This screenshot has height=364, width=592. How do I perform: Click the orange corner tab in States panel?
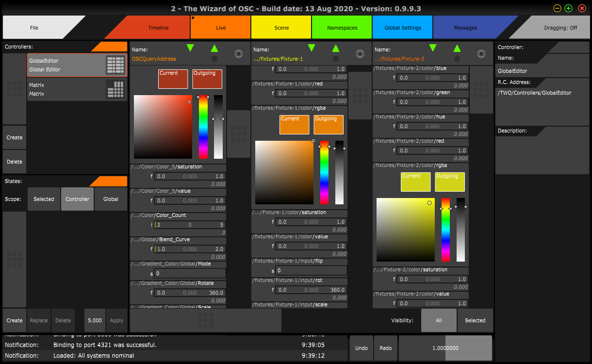[109, 181]
